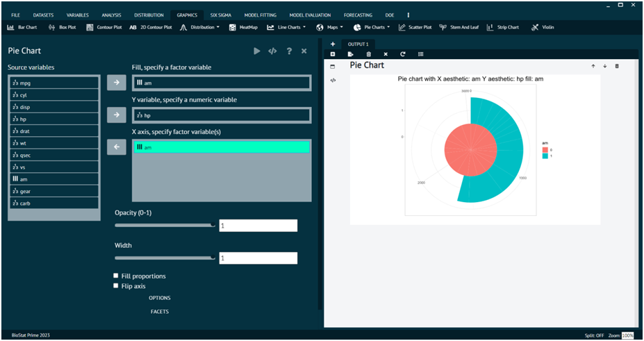This screenshot has height=341, width=644.
Task: Switch to the FORECASTING tab
Action: 358,15
